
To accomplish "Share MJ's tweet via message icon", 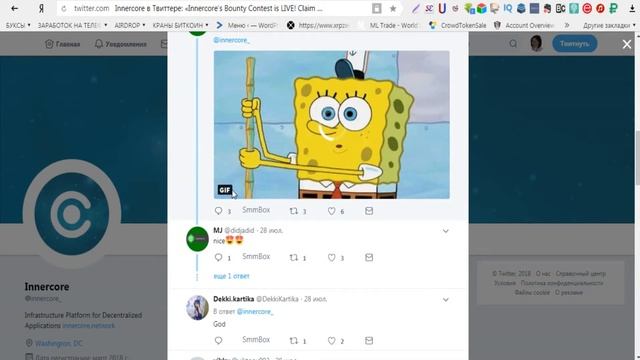I will [x=369, y=257].
